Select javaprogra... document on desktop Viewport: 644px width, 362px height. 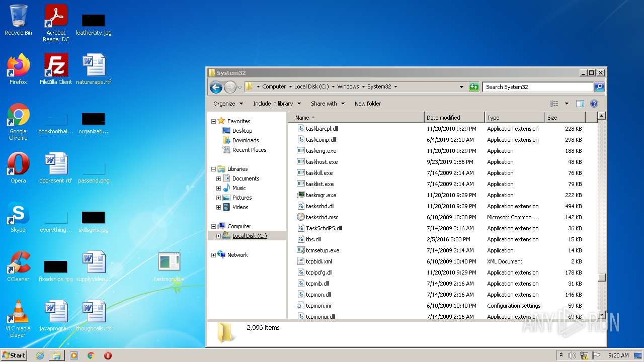pyautogui.click(x=56, y=316)
